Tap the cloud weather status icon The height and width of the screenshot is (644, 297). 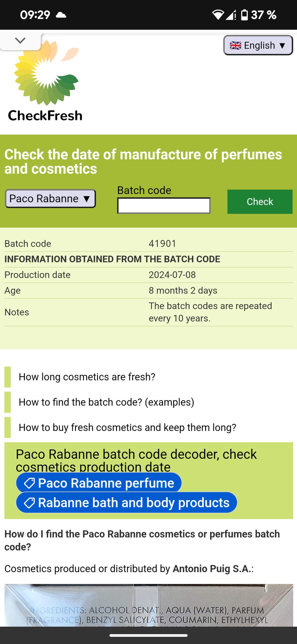61,15
